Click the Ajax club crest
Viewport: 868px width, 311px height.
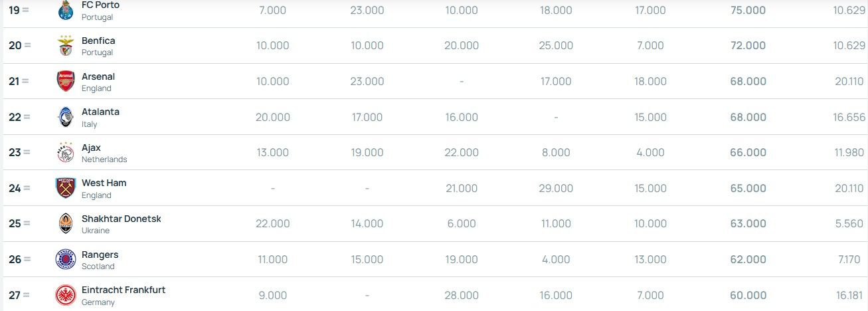click(x=65, y=152)
